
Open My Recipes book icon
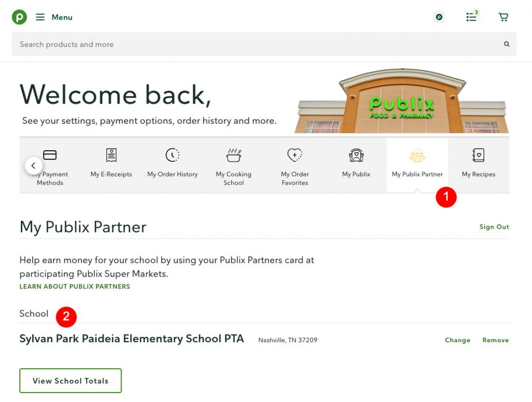coord(478,155)
